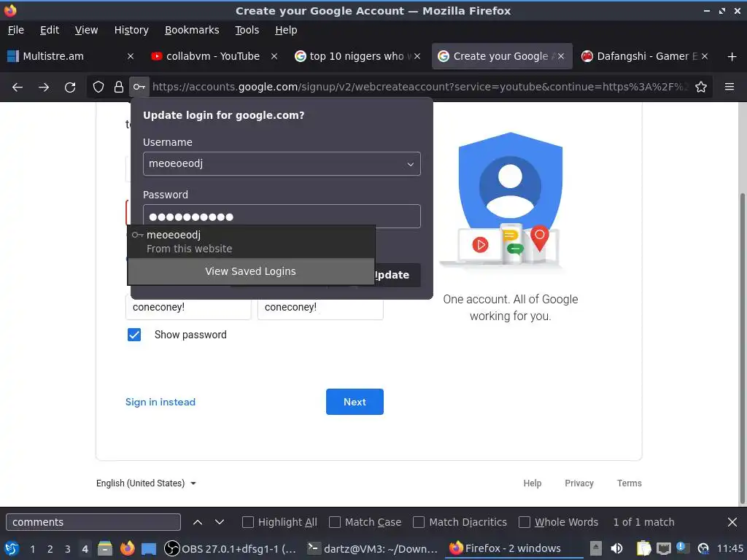This screenshot has height=560, width=747.
Task: Click the confirm coneconey! password field
Action: pos(321,308)
